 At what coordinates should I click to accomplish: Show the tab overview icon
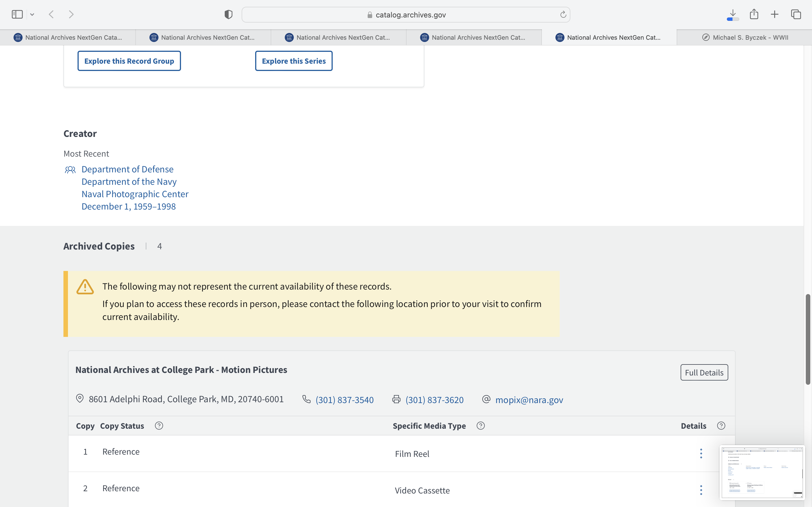(796, 14)
